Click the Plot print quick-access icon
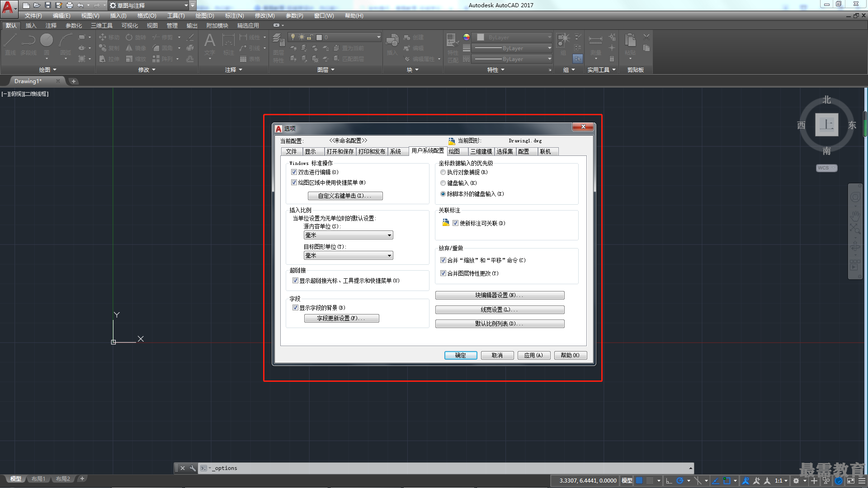The image size is (868, 488). (x=70, y=5)
